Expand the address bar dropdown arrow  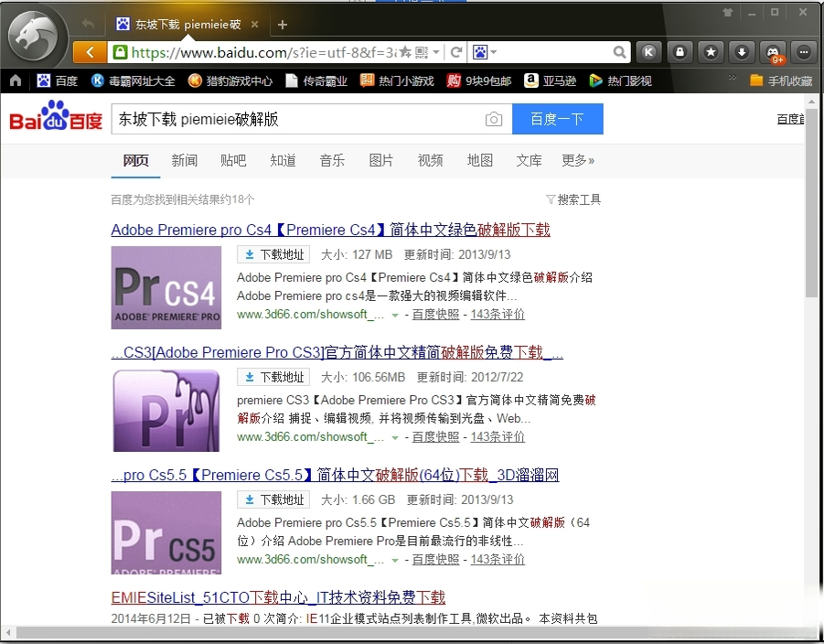pyautogui.click(x=436, y=52)
